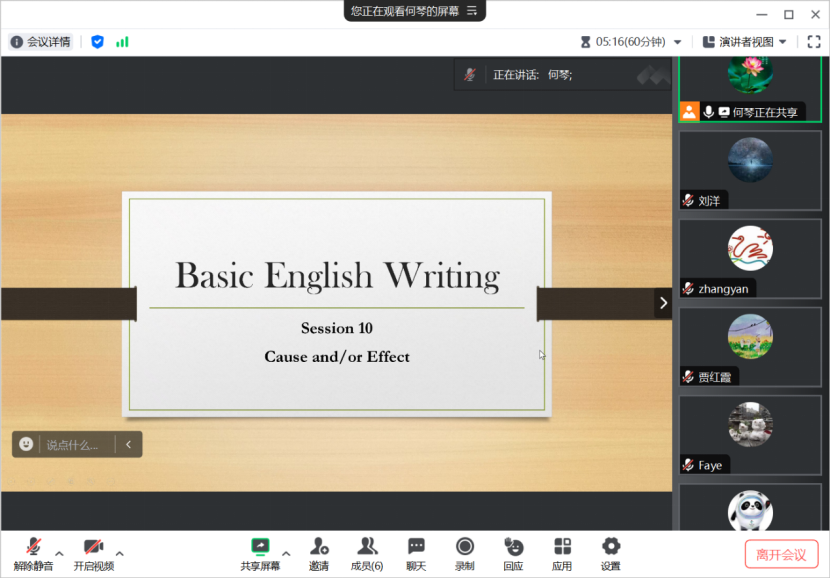Open the 设置 settings gear
830x578 pixels.
610,547
